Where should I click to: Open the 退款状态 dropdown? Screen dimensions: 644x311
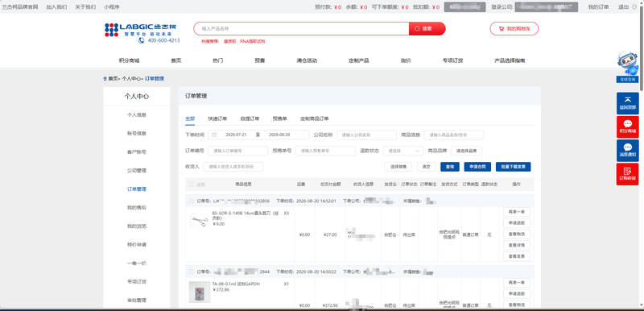tap(403, 151)
